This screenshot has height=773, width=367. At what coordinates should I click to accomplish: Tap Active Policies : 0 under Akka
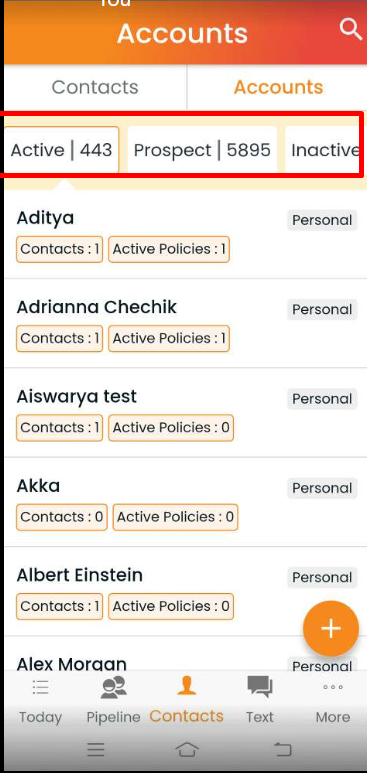[x=175, y=517]
